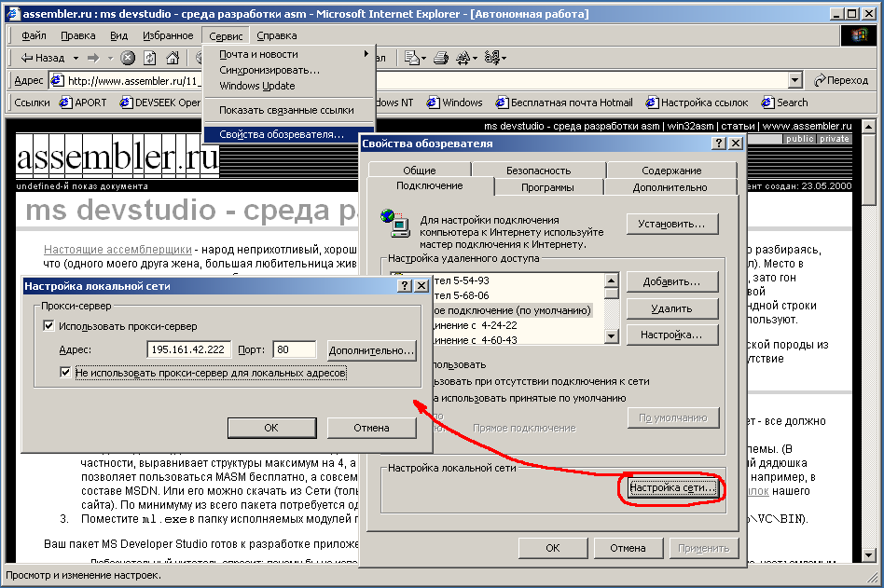884x588 pixels.
Task: Choose Синхронизировать menu entry
Action: (x=288, y=70)
